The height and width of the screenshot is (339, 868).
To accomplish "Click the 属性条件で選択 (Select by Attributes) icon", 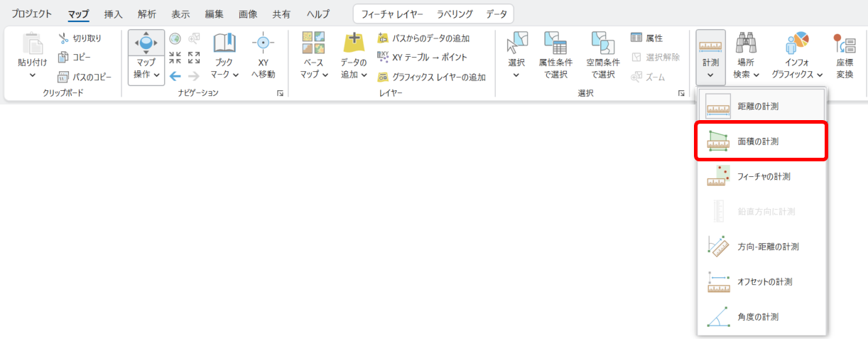I will (554, 44).
